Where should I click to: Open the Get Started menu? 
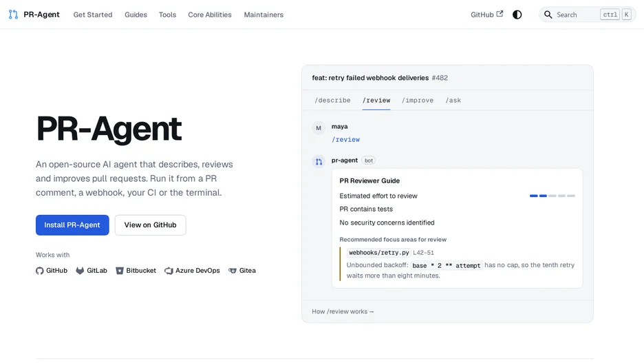point(93,14)
